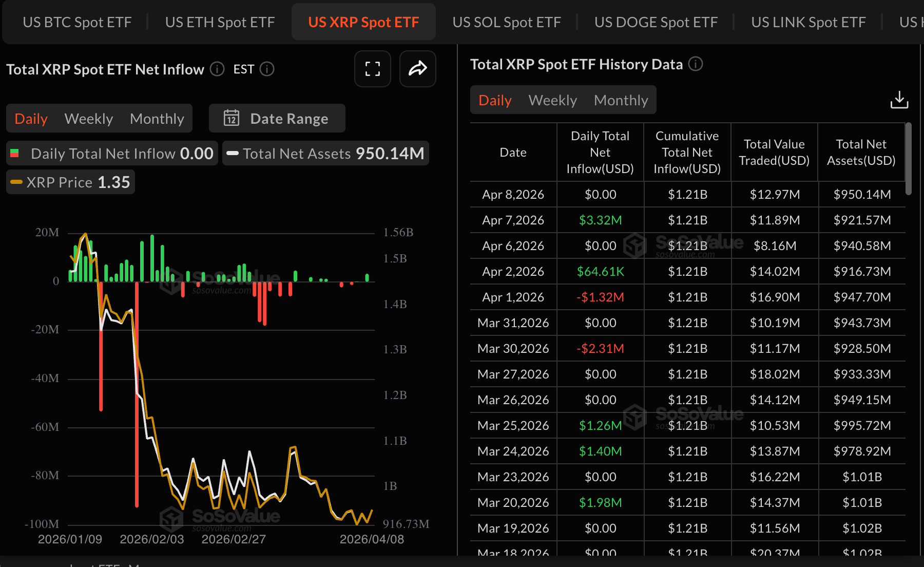Click the Apr 7,2026 table row
Screen dimensions: 924x567
(687, 220)
